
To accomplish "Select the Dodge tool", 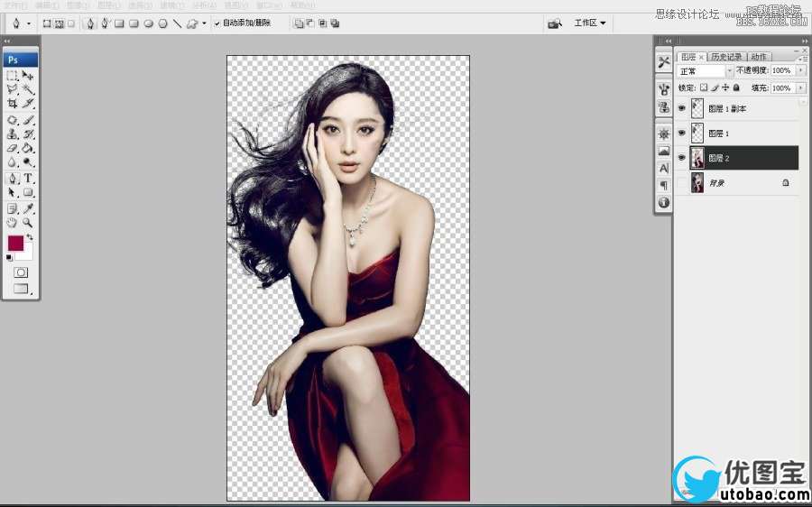I will pos(27,162).
